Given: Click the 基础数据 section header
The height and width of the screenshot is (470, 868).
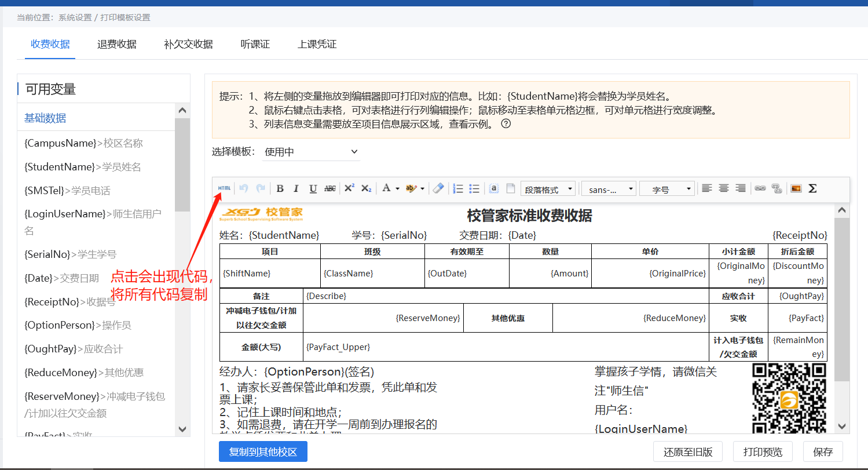Looking at the screenshot, I should tap(45, 118).
